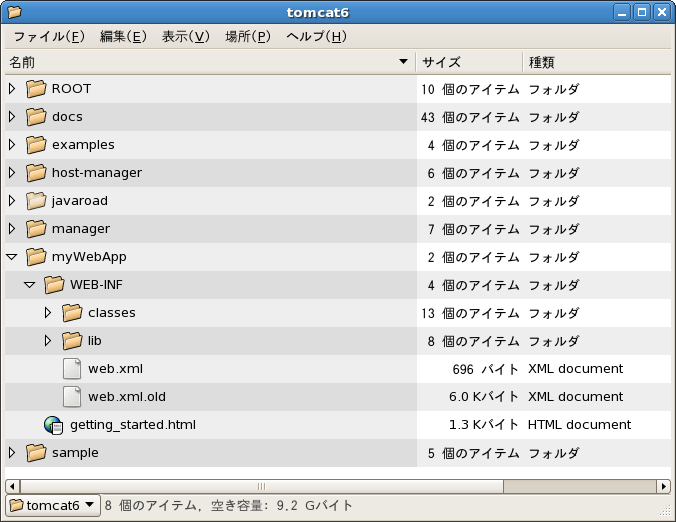The image size is (676, 522).
Task: Select the WEB-INF folder icon
Action: tap(54, 285)
